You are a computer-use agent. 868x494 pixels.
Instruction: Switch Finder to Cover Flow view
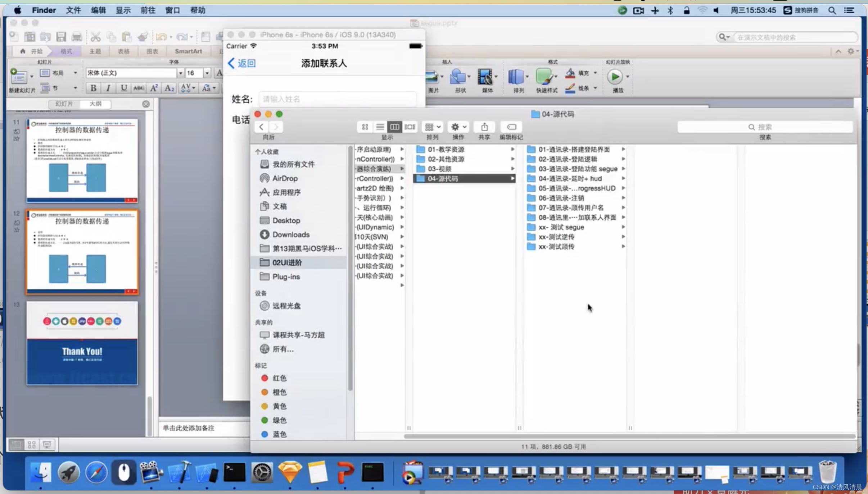click(x=410, y=127)
